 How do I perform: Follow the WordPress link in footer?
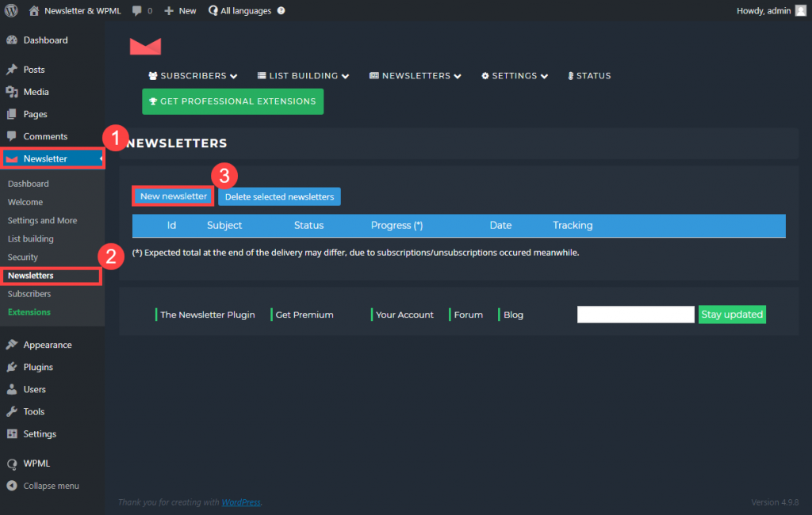click(x=241, y=502)
